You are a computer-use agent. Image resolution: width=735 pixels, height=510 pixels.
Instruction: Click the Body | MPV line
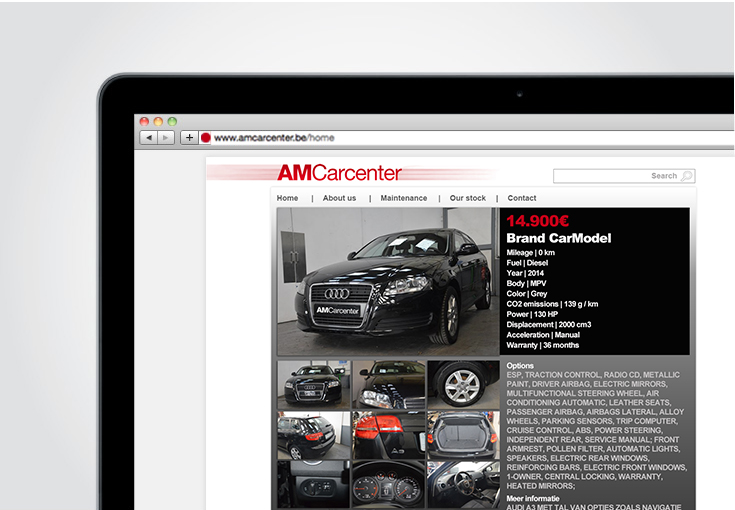click(x=526, y=284)
